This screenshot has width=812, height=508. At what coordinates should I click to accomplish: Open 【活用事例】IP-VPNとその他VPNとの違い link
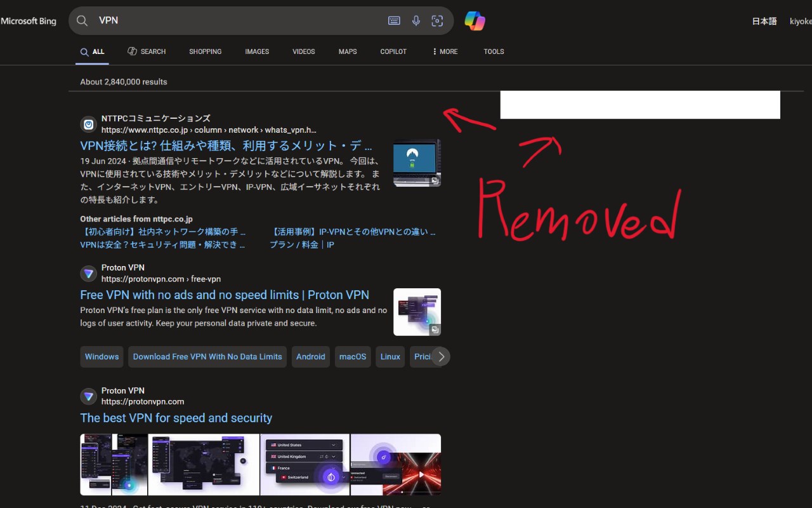coord(353,232)
